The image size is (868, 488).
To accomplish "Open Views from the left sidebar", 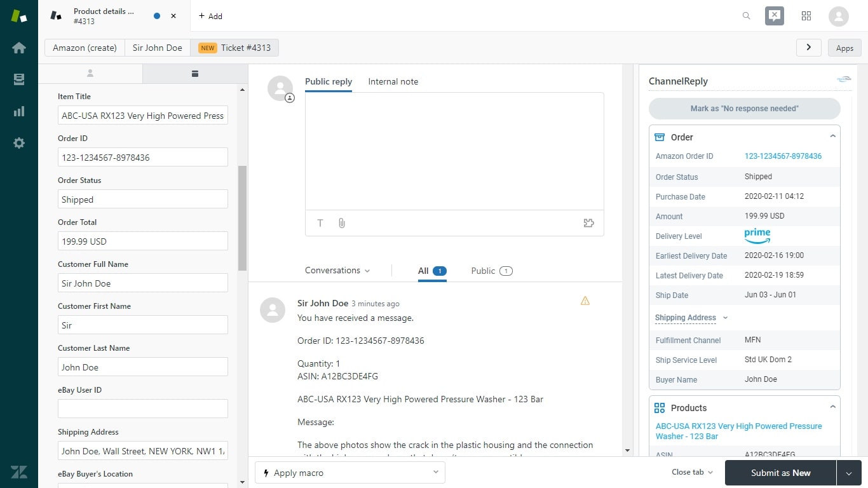I will [18, 79].
